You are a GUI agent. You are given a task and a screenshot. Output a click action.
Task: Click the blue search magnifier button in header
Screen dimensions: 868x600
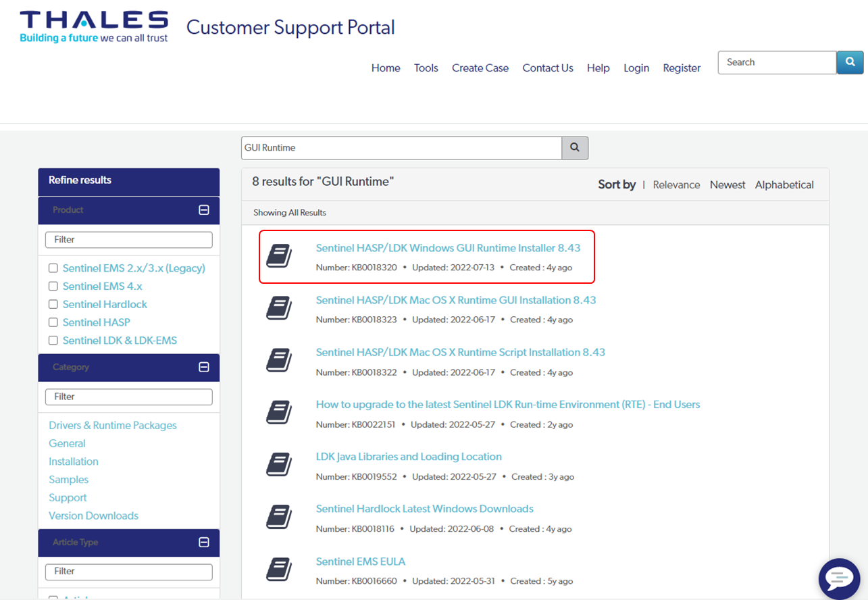[x=850, y=62]
